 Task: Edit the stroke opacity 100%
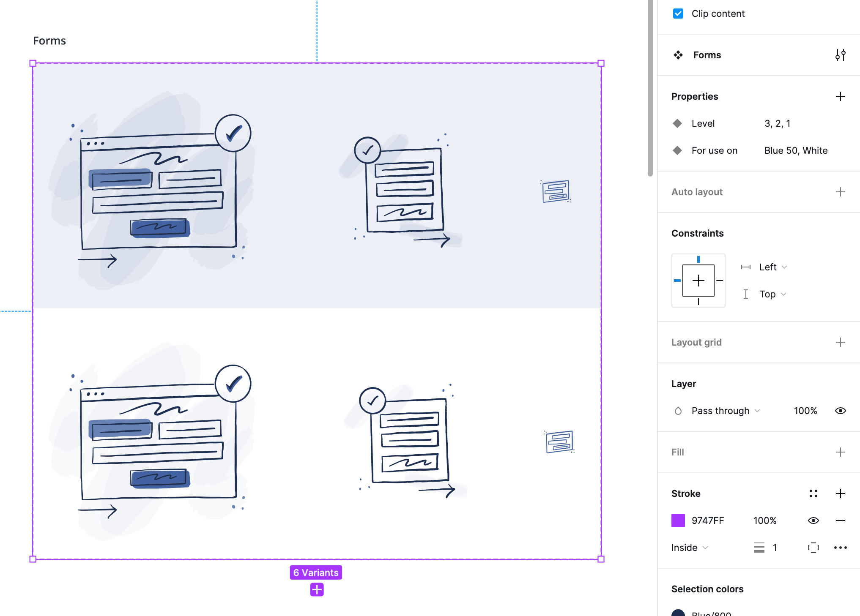pyautogui.click(x=764, y=521)
